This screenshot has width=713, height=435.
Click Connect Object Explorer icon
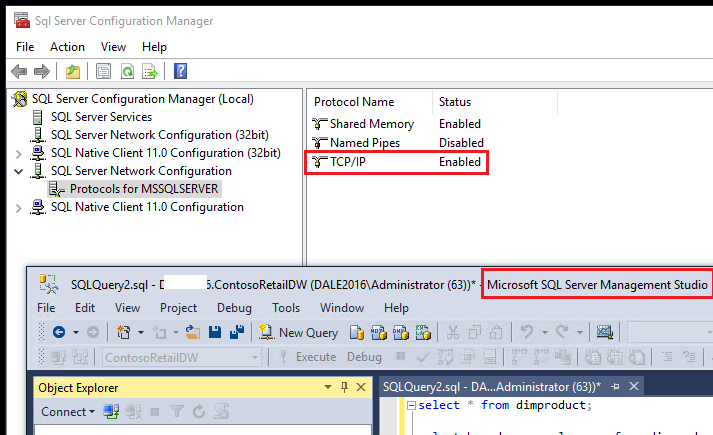(x=111, y=412)
